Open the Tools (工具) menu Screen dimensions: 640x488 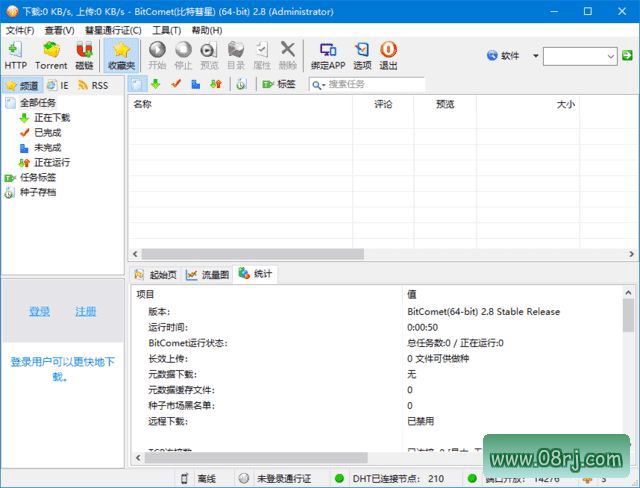[x=166, y=30]
